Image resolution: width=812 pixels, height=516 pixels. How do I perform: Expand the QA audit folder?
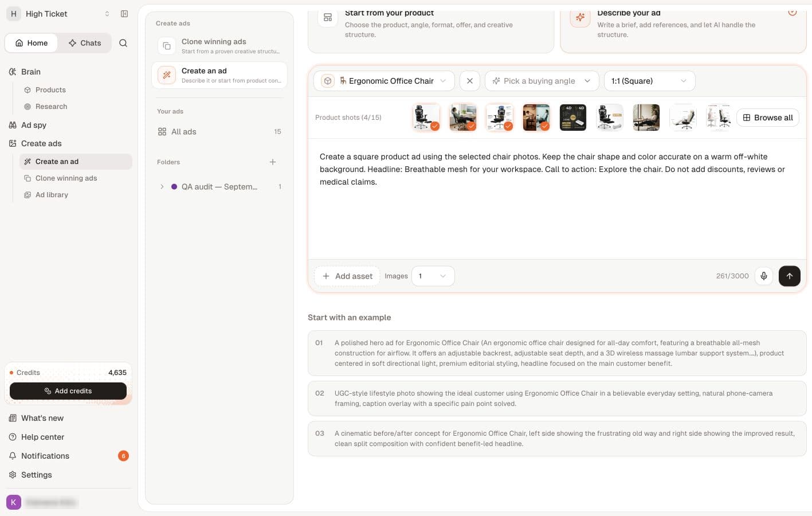(162, 187)
